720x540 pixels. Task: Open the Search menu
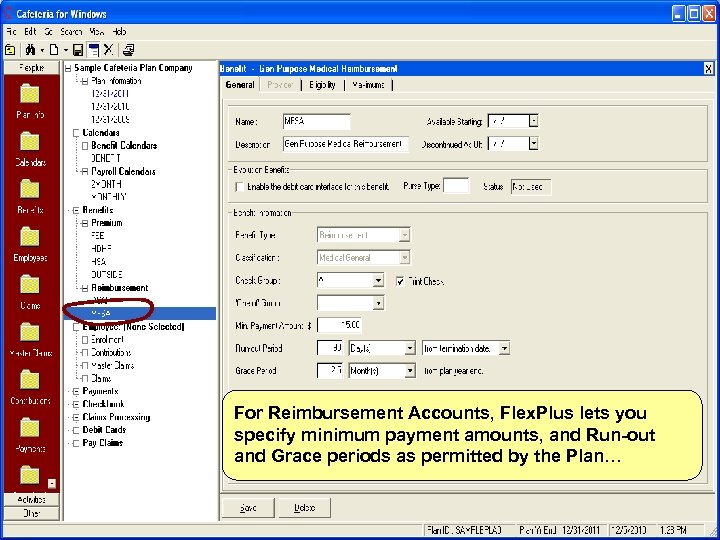tap(71, 32)
